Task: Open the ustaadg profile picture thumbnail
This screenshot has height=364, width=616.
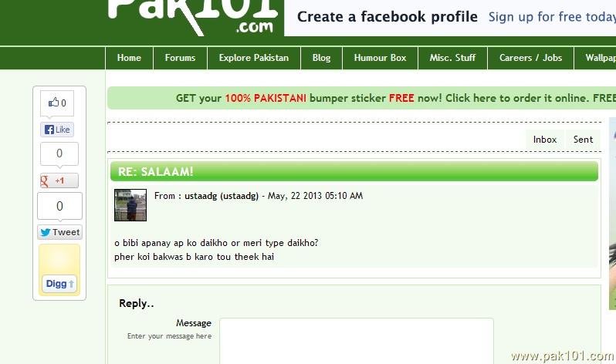Action: click(x=130, y=205)
